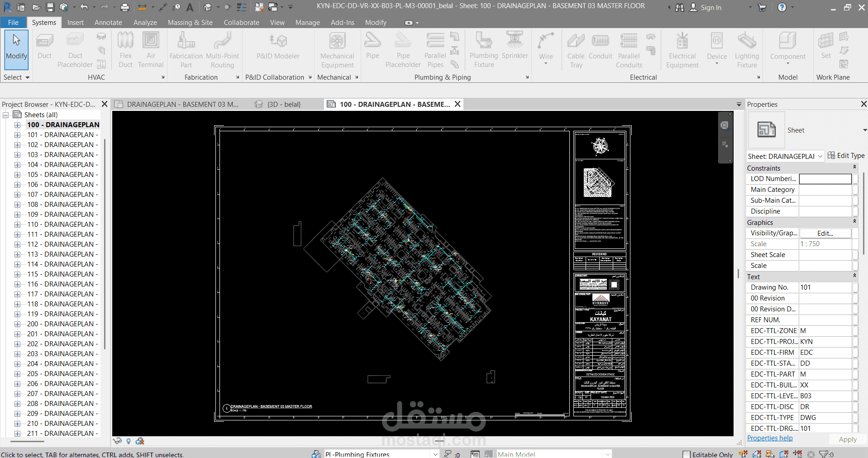This screenshot has height=458, width=868.
Task: Select the Modify tool in the ribbon
Action: point(16,49)
